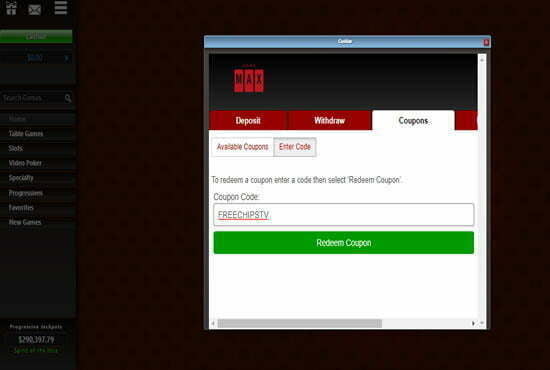The height and width of the screenshot is (370, 550).
Task: Click the green Redeem Coupon button
Action: pos(343,243)
